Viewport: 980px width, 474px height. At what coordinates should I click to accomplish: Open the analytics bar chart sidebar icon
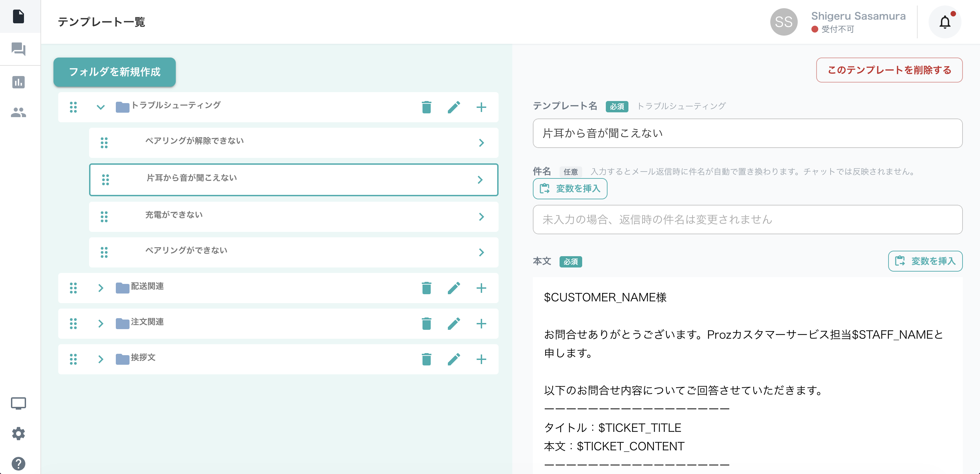pos(18,82)
